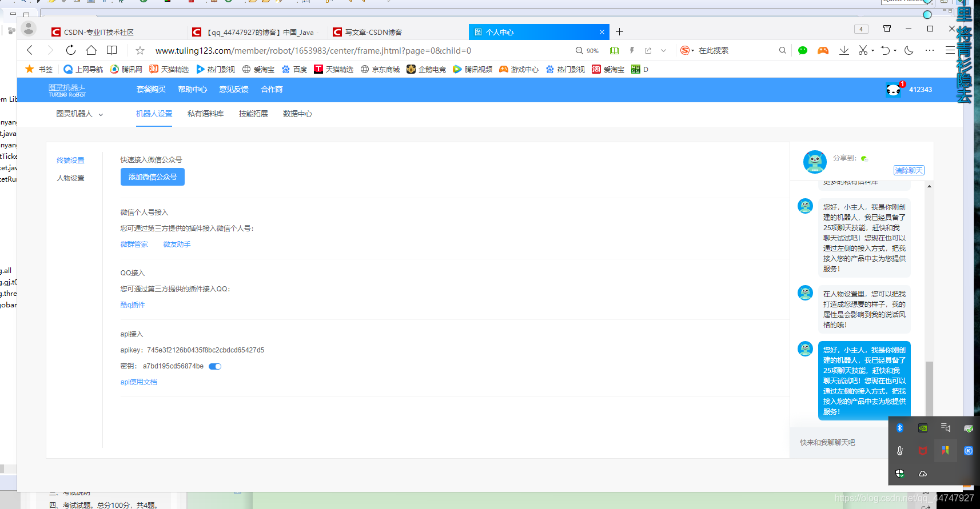Screen dimensions: 980x509
Task: Share robot to WeChat icon
Action: (x=864, y=158)
